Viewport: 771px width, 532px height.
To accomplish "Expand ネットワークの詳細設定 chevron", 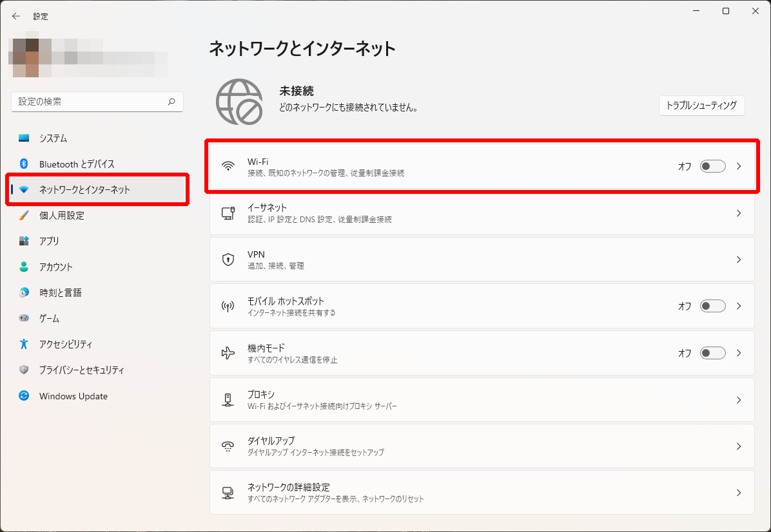I will tap(739, 493).
